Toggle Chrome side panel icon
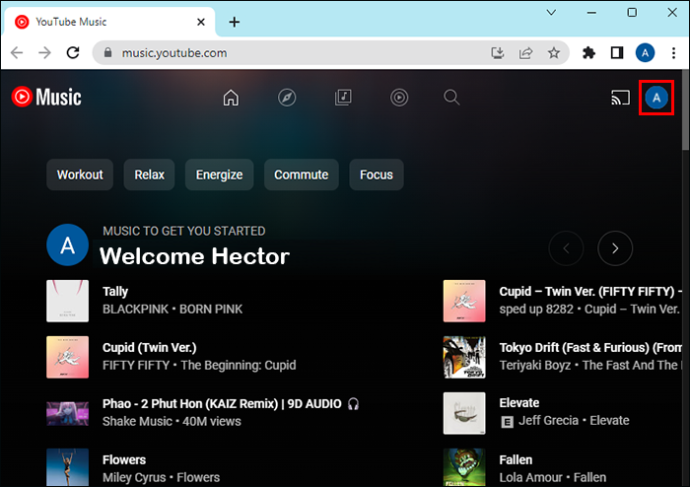Screen dimensions: 690x487 [x=617, y=53]
